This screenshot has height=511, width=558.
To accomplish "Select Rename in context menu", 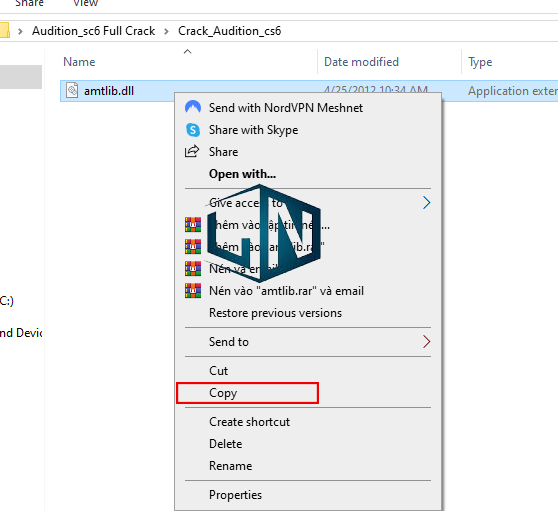I will pyautogui.click(x=308, y=466).
